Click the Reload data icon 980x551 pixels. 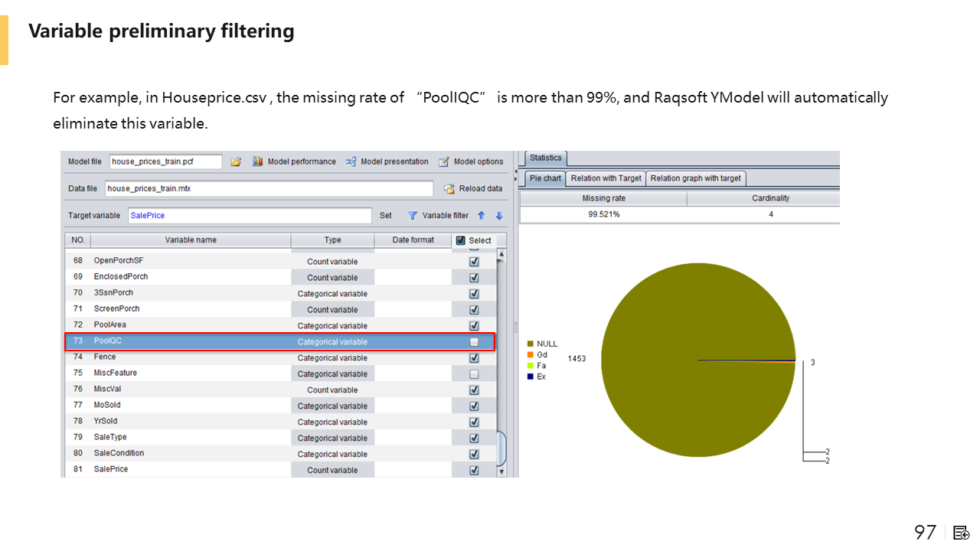[449, 188]
